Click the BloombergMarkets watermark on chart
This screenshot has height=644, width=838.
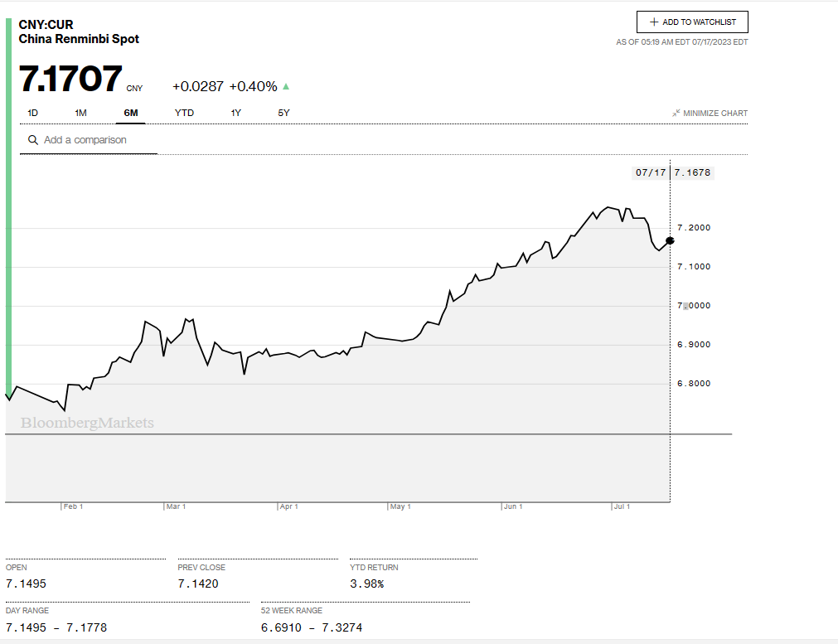click(x=87, y=424)
